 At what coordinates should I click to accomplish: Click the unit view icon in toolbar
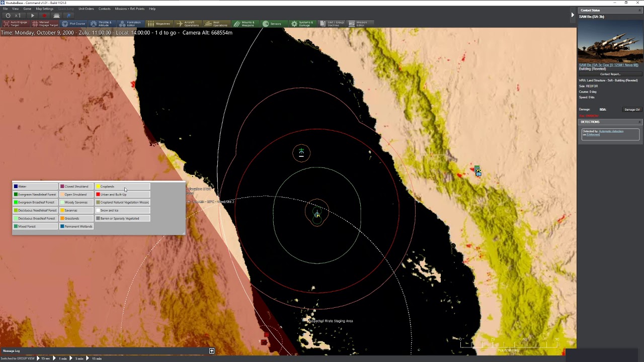click(x=56, y=16)
